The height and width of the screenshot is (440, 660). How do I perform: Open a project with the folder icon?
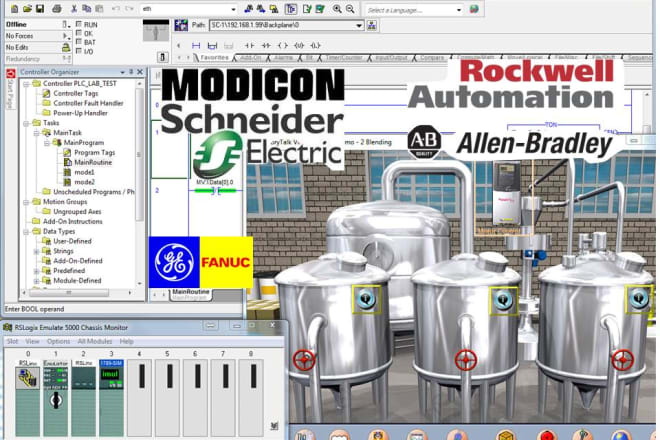27,8
